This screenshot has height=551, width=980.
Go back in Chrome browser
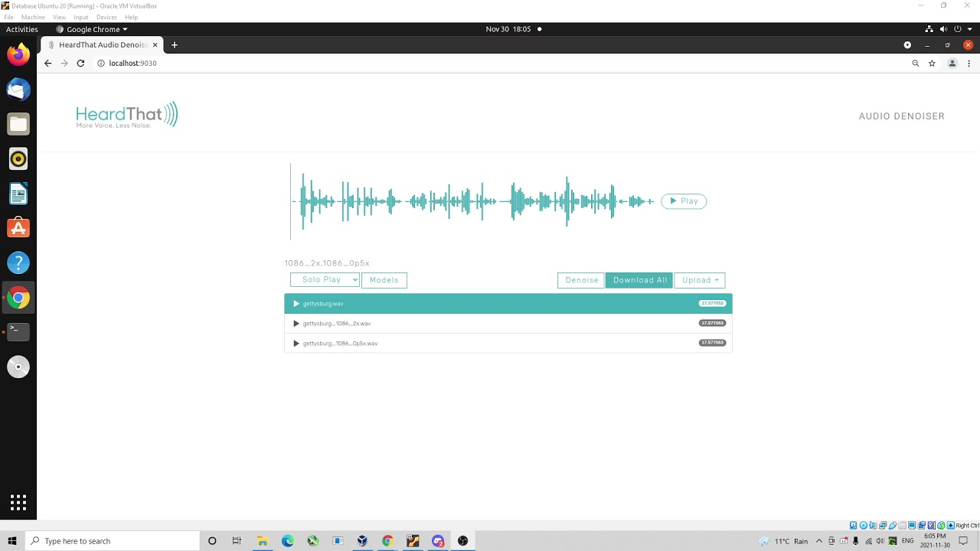(47, 64)
